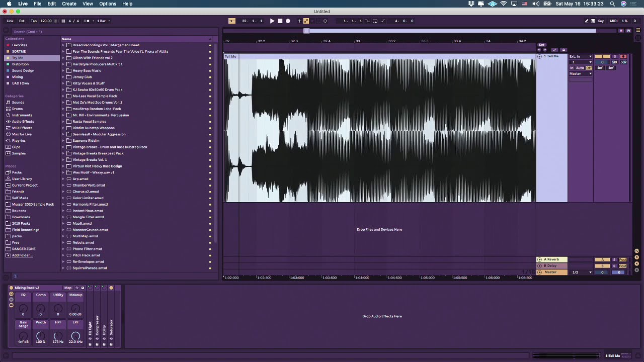Click the Stop transport button
644x362 pixels.
(x=280, y=21)
